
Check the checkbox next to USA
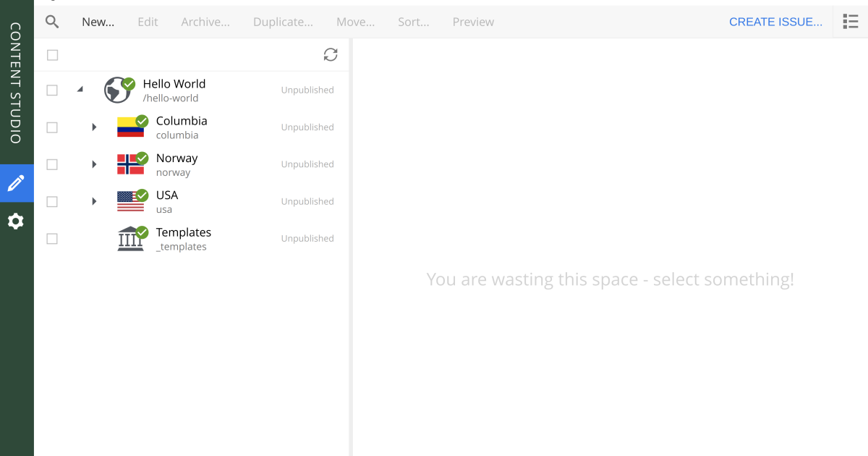tap(51, 201)
